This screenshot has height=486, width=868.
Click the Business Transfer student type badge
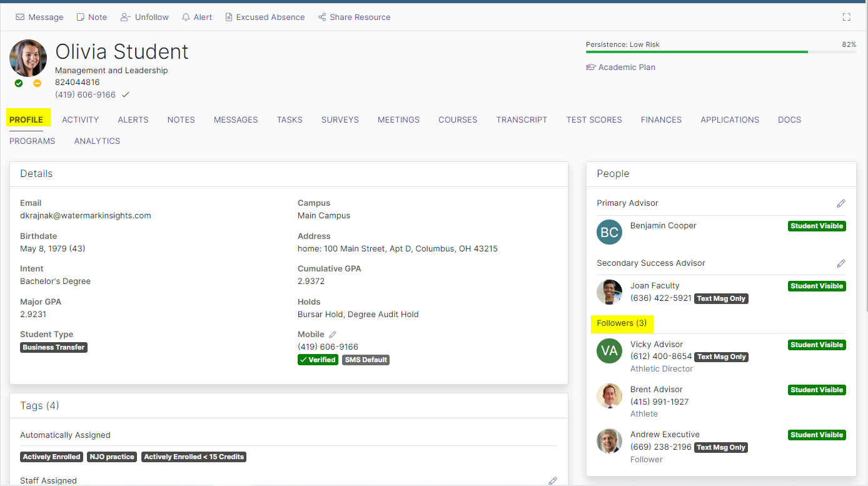(x=54, y=347)
